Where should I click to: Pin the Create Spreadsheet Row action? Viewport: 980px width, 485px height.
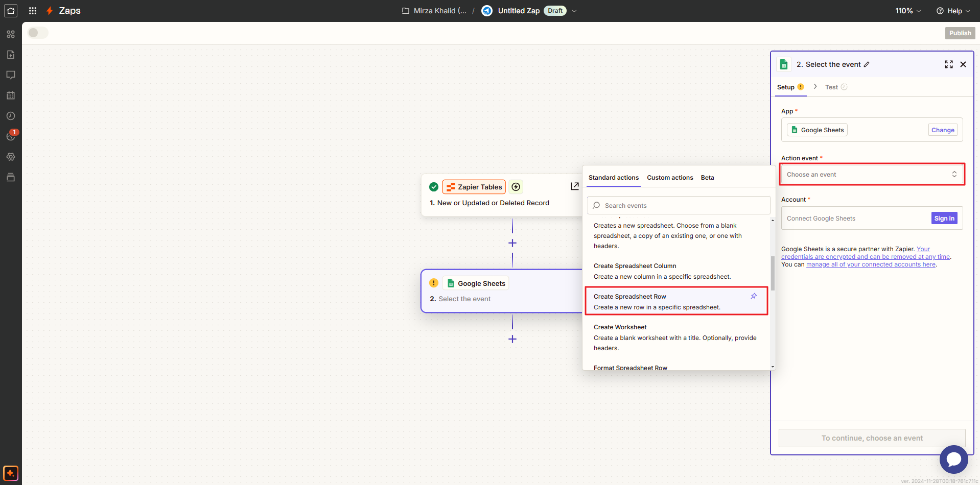coord(754,296)
